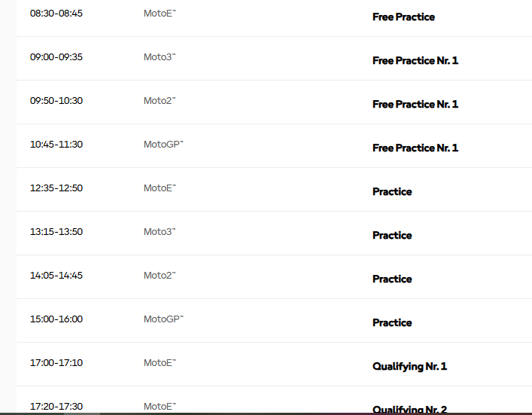Open MotoE Free Practice session
Viewport: 532px width, 415px height.
[403, 17]
